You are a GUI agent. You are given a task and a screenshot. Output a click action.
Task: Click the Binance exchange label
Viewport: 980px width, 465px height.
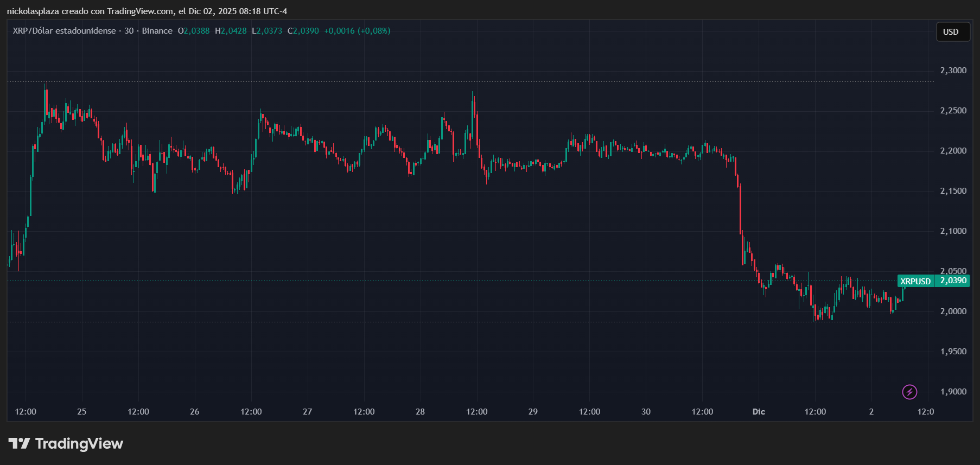coord(157,31)
